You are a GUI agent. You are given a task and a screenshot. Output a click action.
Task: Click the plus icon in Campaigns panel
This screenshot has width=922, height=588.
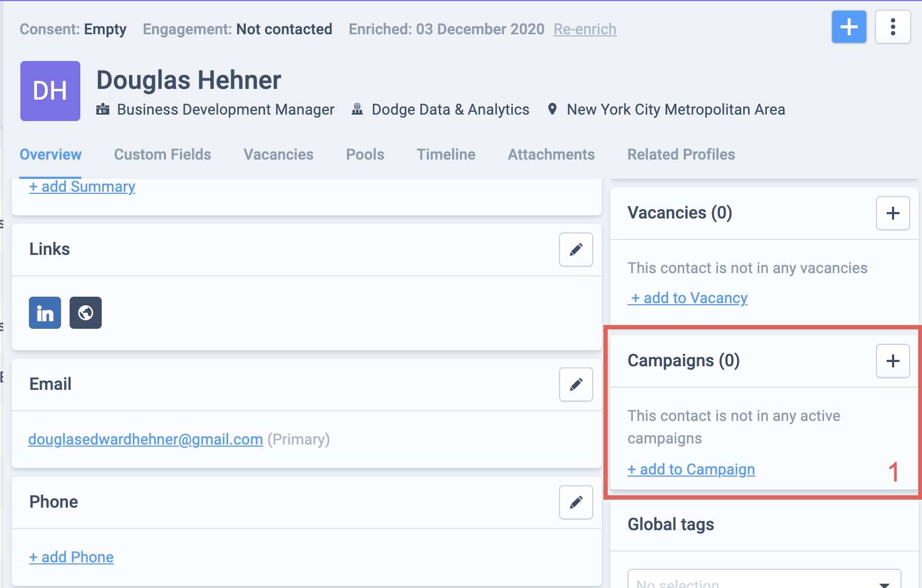point(893,361)
